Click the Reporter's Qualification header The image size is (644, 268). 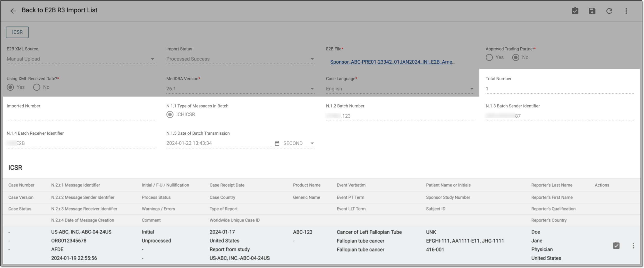click(553, 209)
